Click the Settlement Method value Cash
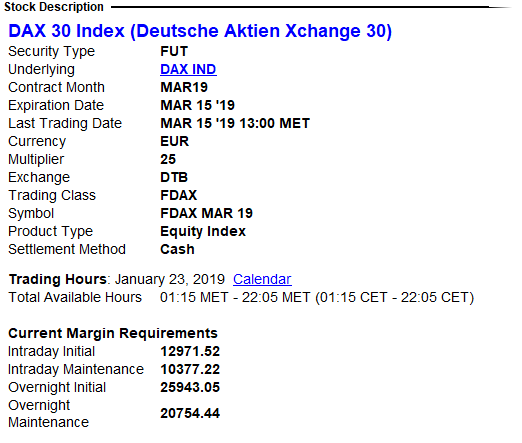The image size is (522, 443). tap(177, 249)
